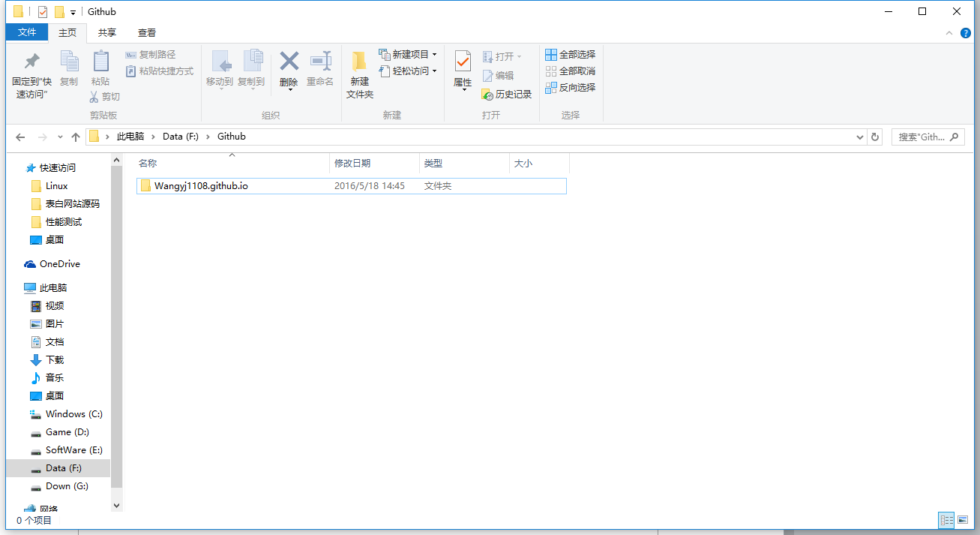The height and width of the screenshot is (535, 980).
Task: Click the Refresh button
Action: [x=875, y=137]
